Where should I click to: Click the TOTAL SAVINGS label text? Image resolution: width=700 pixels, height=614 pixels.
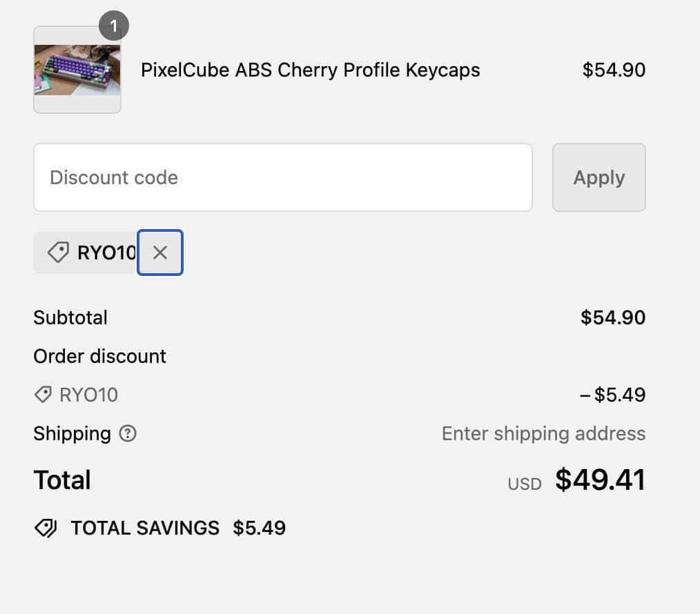click(145, 528)
